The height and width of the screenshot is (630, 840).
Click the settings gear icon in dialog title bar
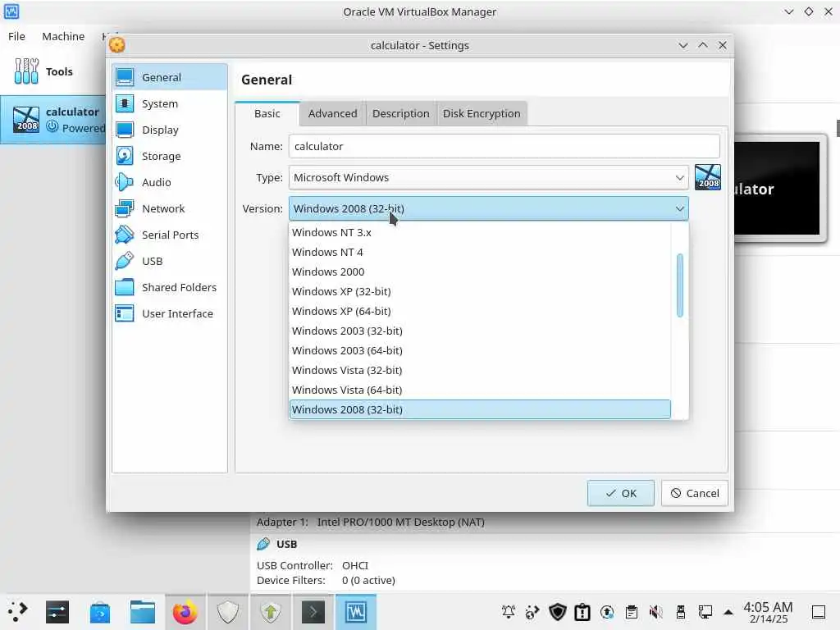(x=117, y=45)
